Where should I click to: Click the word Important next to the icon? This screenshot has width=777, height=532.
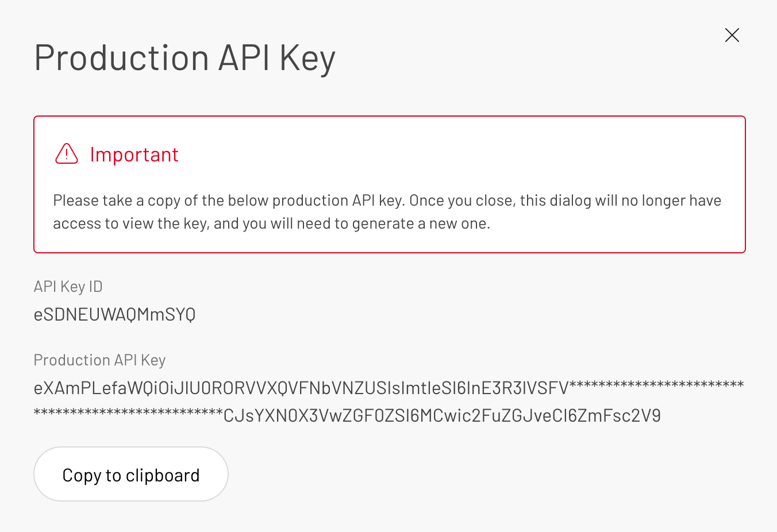click(134, 155)
